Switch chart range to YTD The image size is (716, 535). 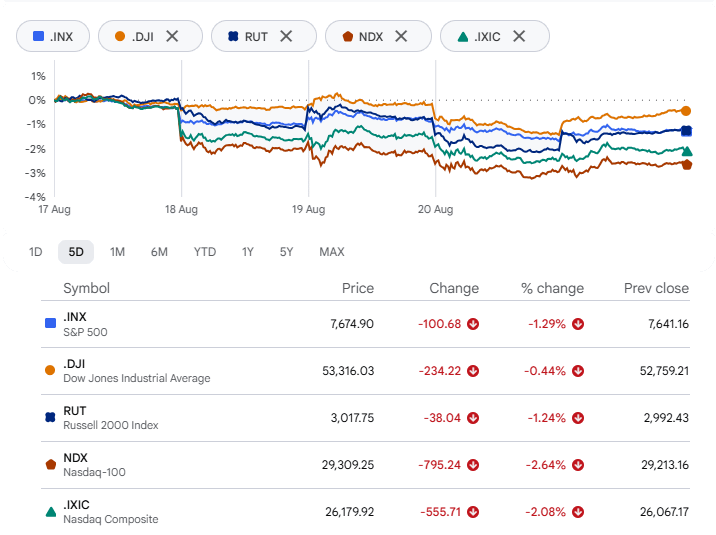[x=205, y=252]
